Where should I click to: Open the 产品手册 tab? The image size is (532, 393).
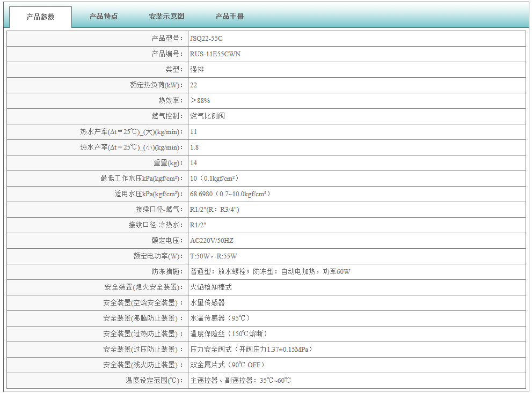pos(230,16)
